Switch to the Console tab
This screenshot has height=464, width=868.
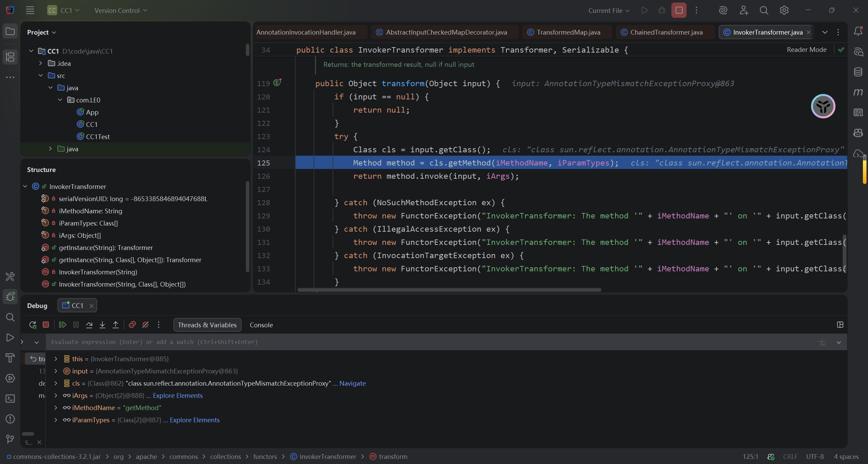261,325
